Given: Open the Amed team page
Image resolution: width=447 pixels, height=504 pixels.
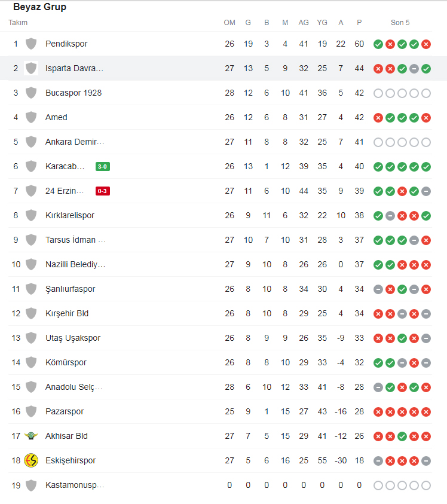Looking at the screenshot, I should pos(56,117).
